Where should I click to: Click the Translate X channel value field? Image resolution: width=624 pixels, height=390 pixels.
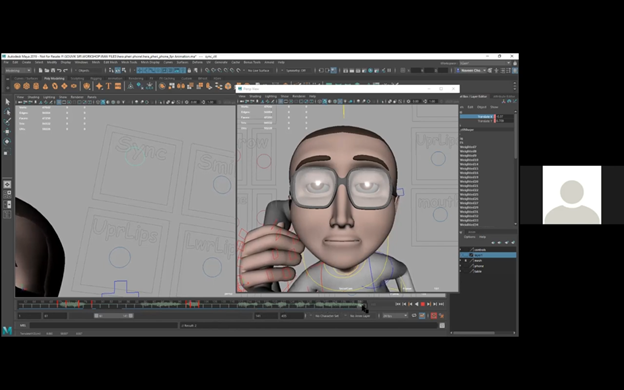coord(505,117)
